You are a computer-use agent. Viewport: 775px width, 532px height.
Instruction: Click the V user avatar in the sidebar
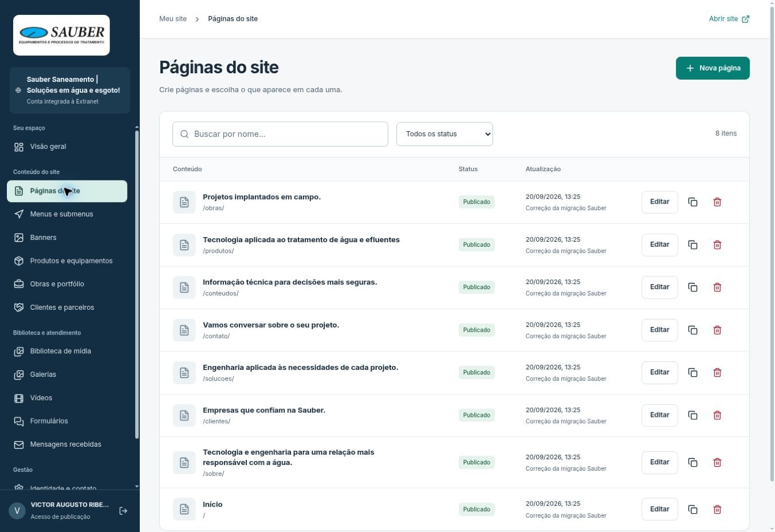pyautogui.click(x=17, y=511)
